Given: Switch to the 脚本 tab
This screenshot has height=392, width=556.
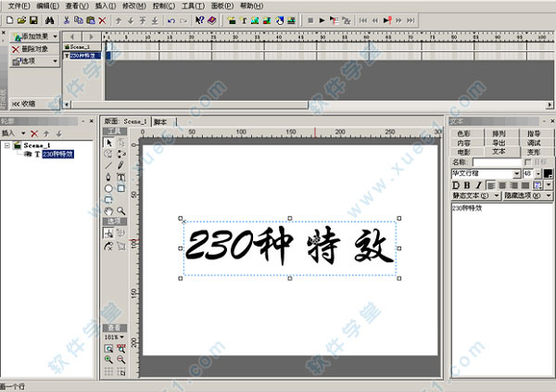Looking at the screenshot, I should tap(160, 121).
